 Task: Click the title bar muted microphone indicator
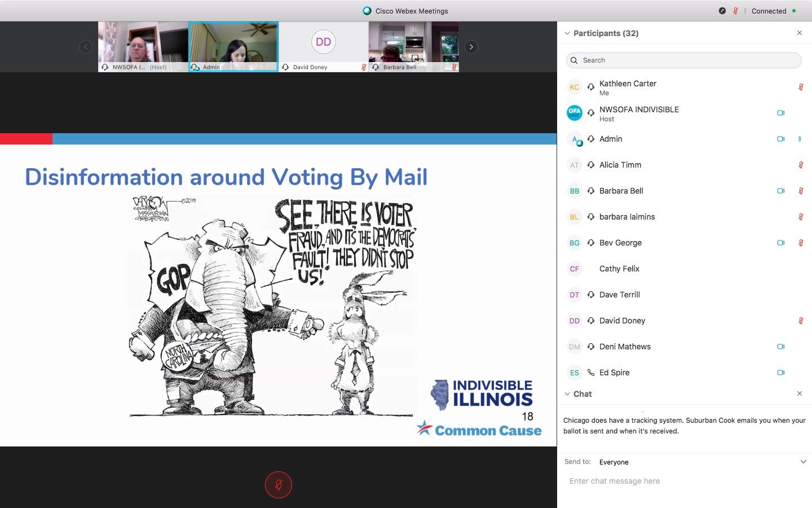click(735, 11)
